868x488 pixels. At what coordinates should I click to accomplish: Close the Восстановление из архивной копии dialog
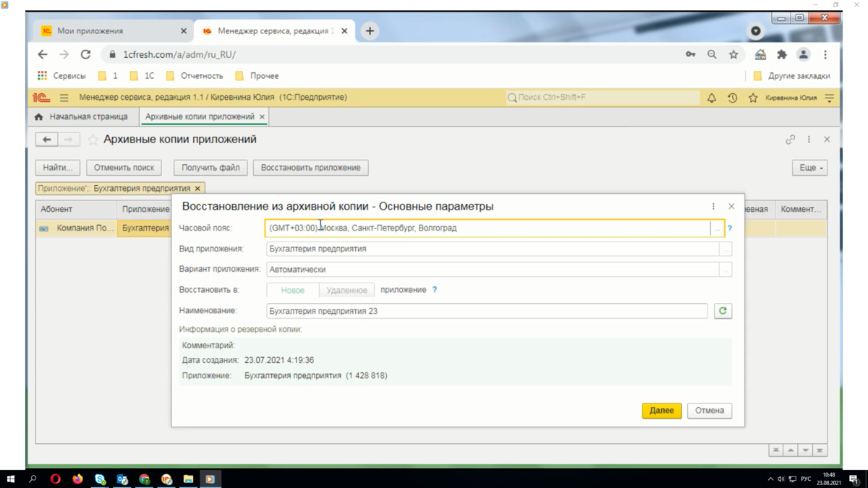(731, 206)
